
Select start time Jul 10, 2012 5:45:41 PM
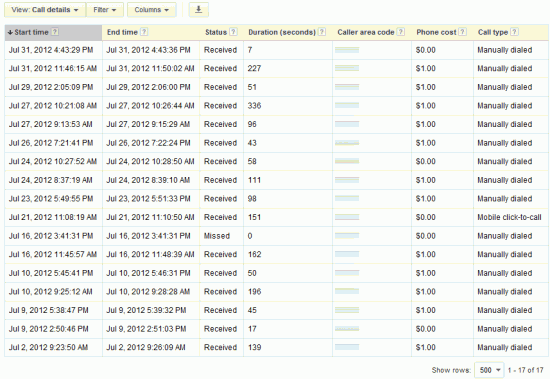tap(51, 273)
